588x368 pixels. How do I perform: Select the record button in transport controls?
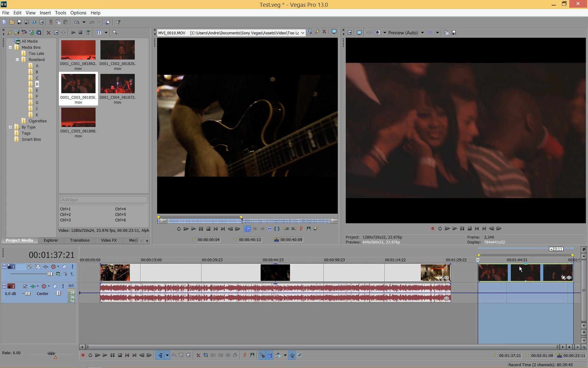coord(83,355)
